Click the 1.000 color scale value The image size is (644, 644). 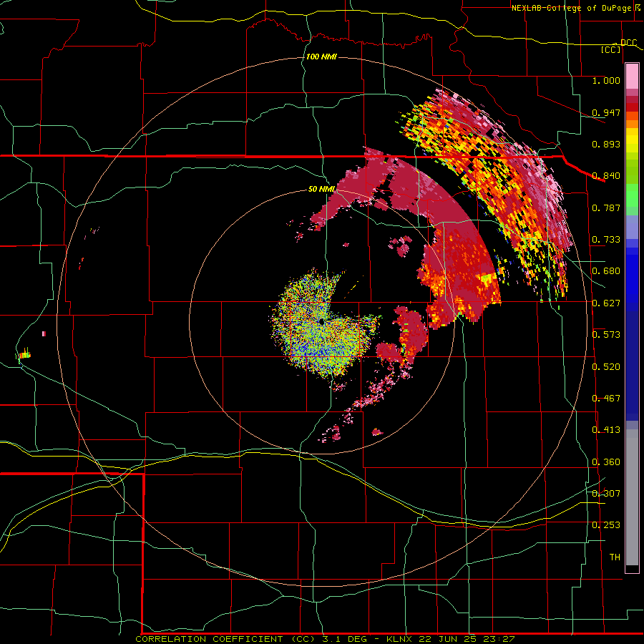click(x=606, y=80)
